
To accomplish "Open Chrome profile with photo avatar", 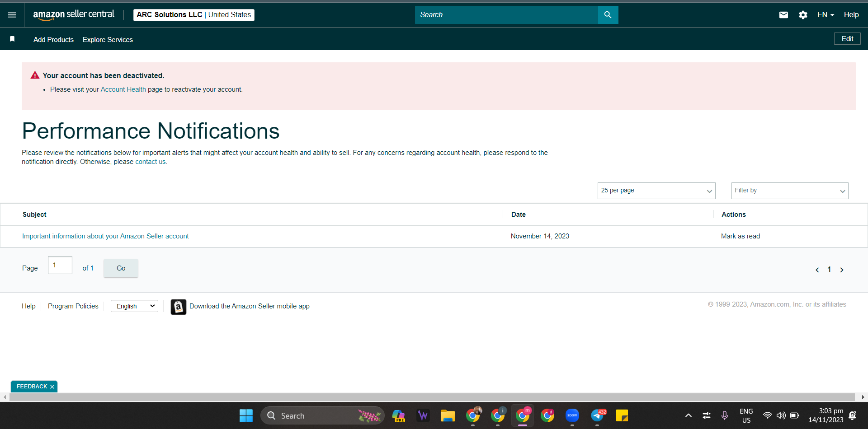I will tap(473, 415).
